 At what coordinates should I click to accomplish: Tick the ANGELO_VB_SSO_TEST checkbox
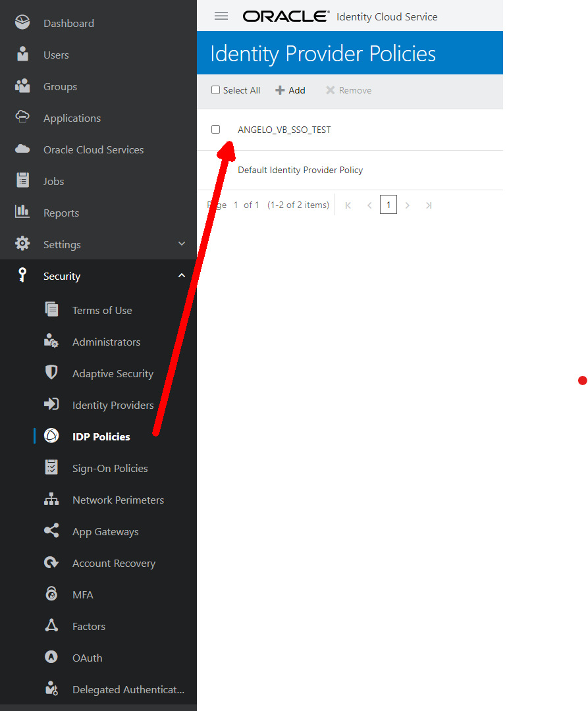[x=215, y=130]
